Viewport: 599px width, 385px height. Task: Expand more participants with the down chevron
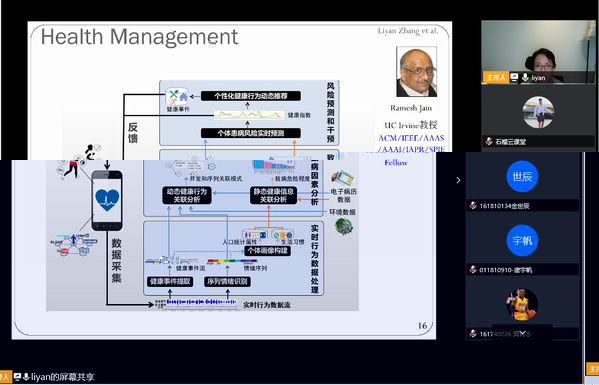522,333
